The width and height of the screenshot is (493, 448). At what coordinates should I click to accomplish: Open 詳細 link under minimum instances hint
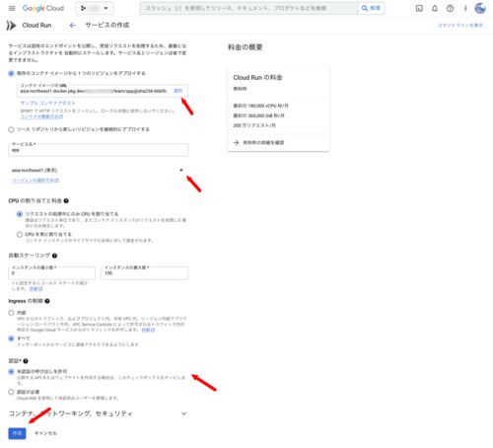35,289
